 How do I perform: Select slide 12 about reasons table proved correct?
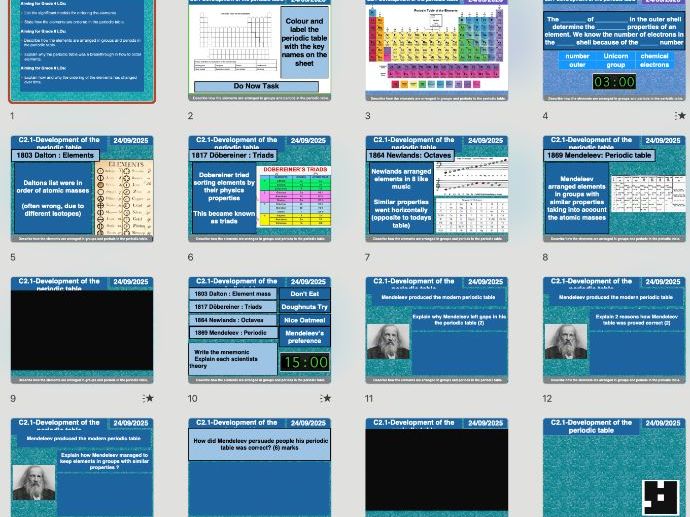(614, 330)
